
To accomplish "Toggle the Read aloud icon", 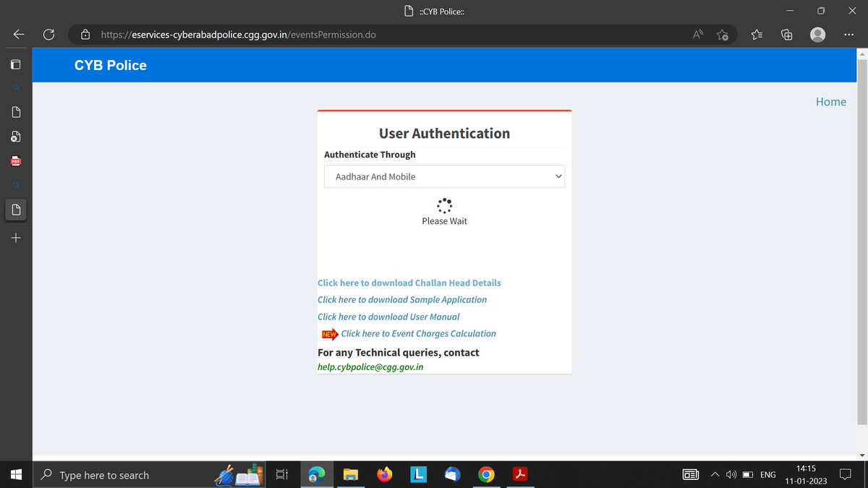I will click(x=698, y=34).
